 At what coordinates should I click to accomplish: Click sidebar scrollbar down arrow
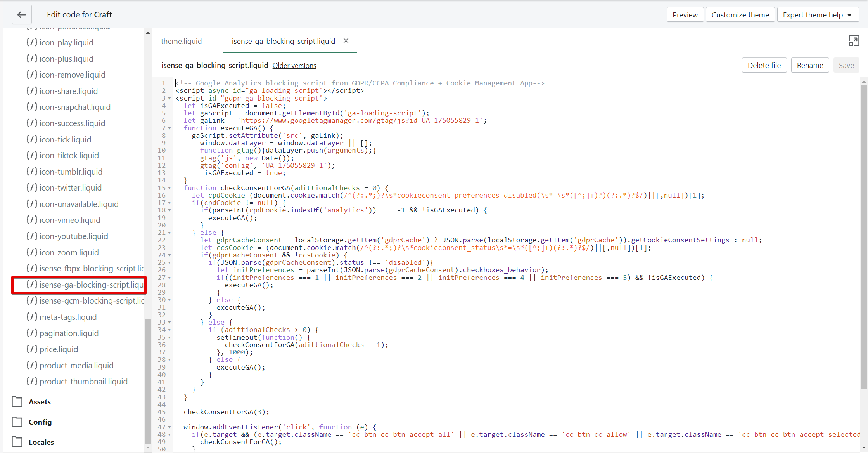148,448
